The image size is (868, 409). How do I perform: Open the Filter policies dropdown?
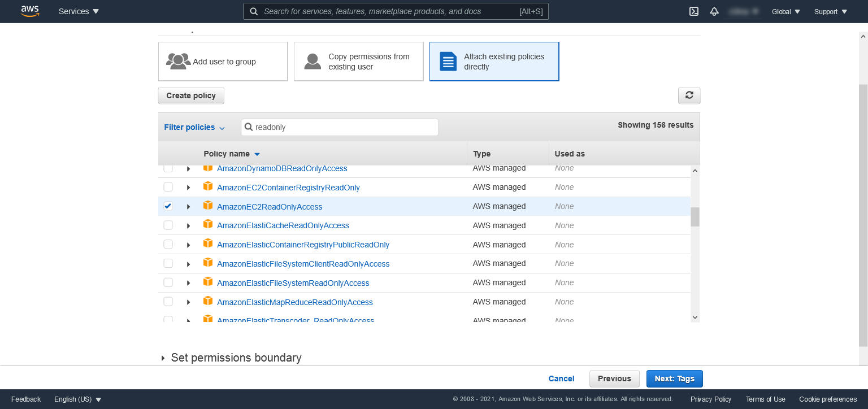click(194, 127)
